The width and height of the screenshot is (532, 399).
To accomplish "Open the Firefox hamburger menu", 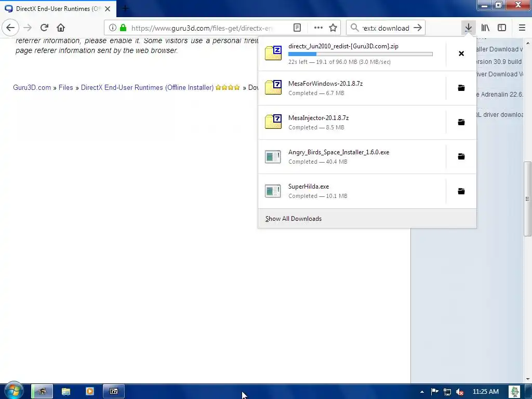I will tap(522, 28).
